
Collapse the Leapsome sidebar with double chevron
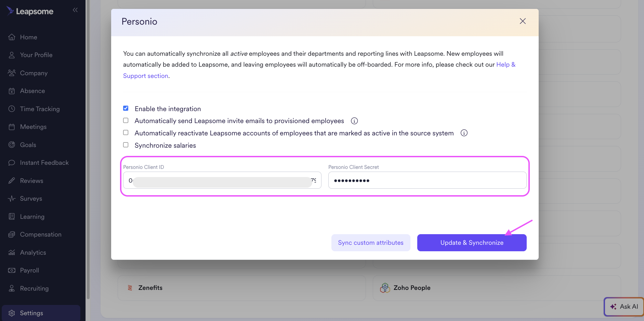click(75, 10)
